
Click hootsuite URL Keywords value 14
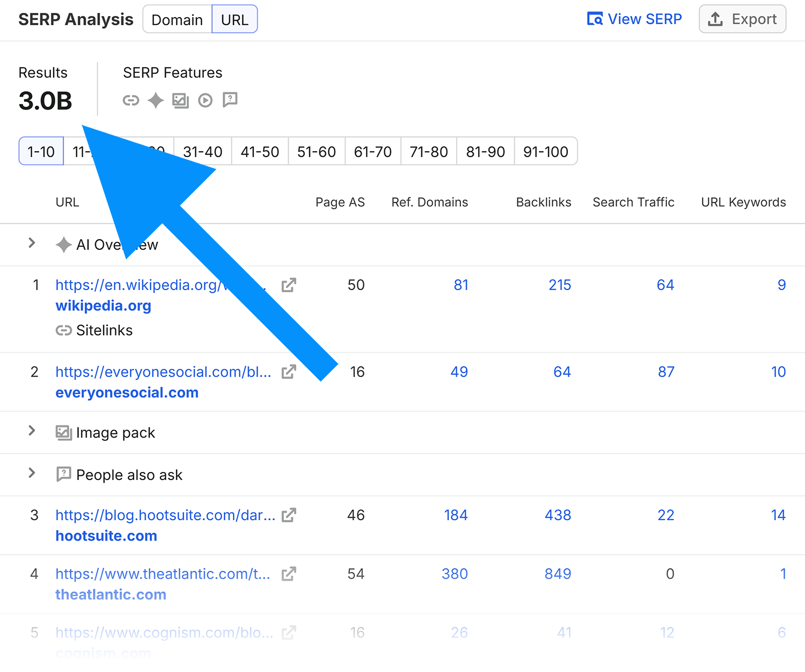coord(779,515)
